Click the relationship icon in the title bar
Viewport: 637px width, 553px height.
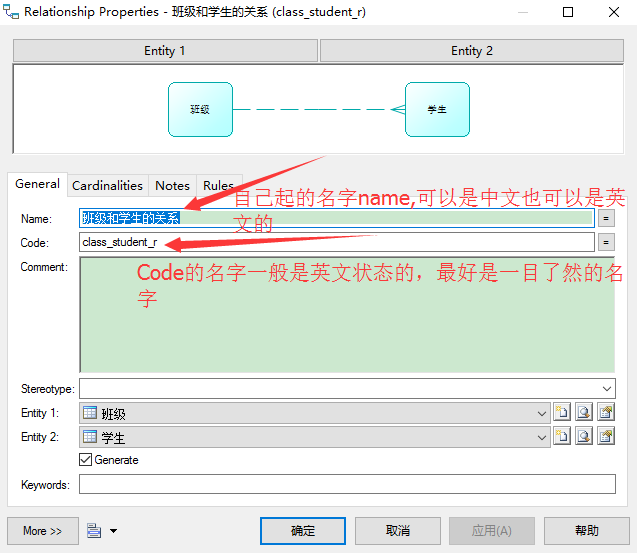coord(11,12)
